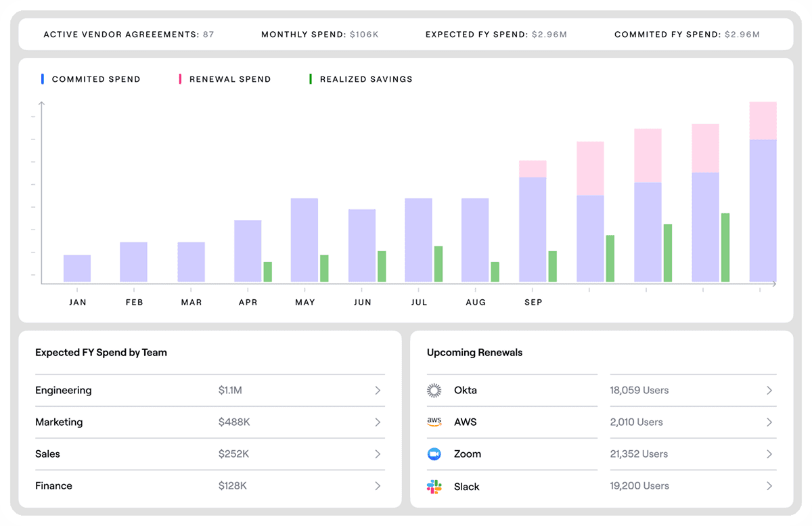Expand the Marketing row chevron
This screenshot has height=526, width=812.
click(x=378, y=422)
